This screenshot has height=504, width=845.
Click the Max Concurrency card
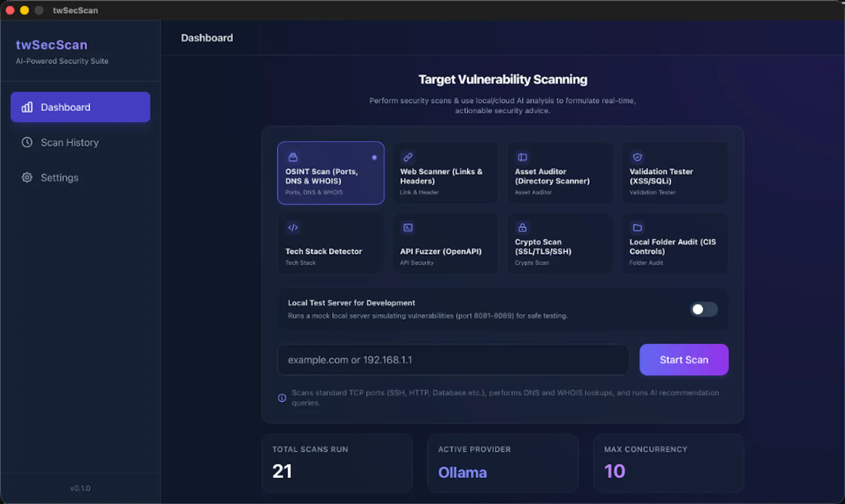coord(669,463)
